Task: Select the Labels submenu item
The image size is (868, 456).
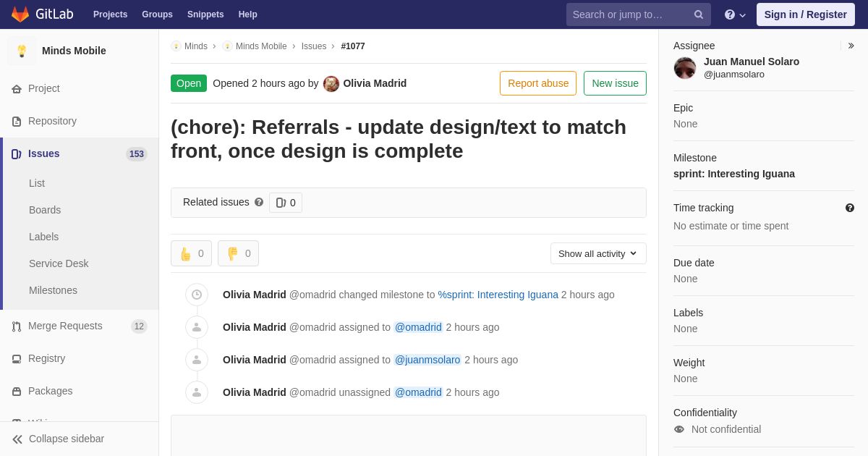Action: pos(43,237)
